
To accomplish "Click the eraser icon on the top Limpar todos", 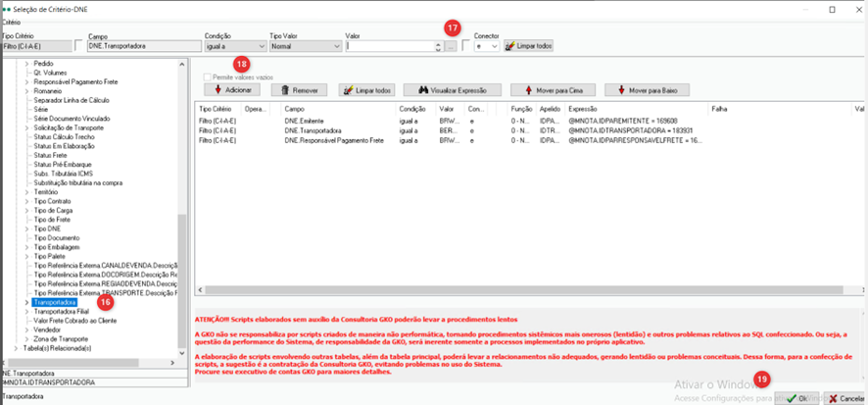I will [509, 46].
